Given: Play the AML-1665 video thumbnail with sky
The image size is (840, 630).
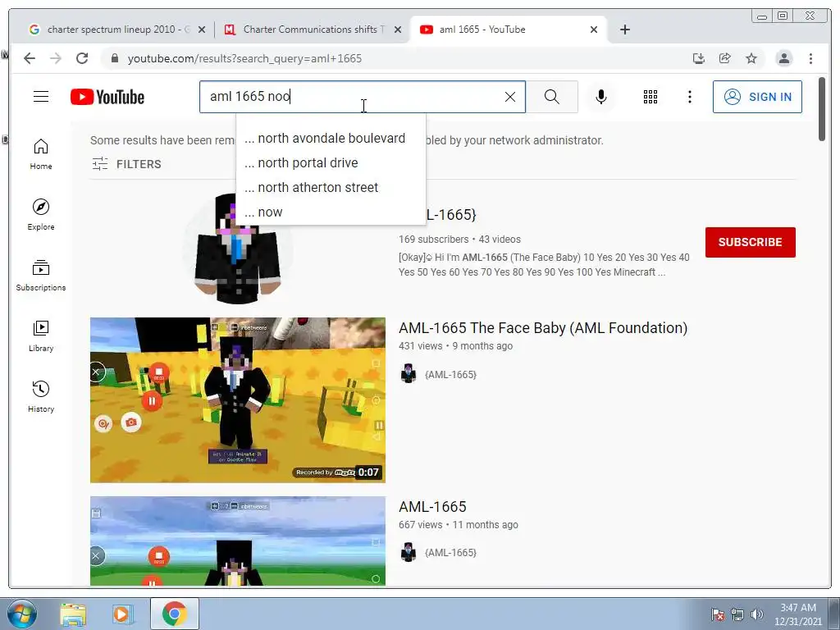Looking at the screenshot, I should [x=237, y=541].
